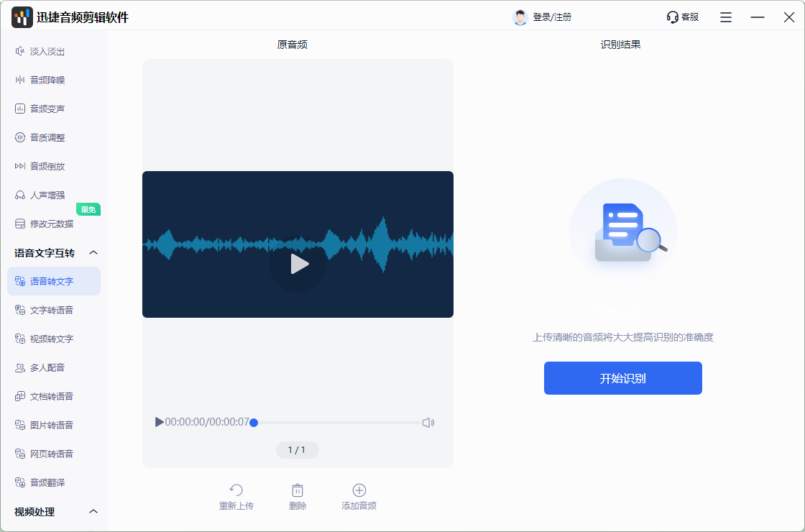The height and width of the screenshot is (532, 805).
Task: Click the 开始识别 button
Action: point(622,378)
